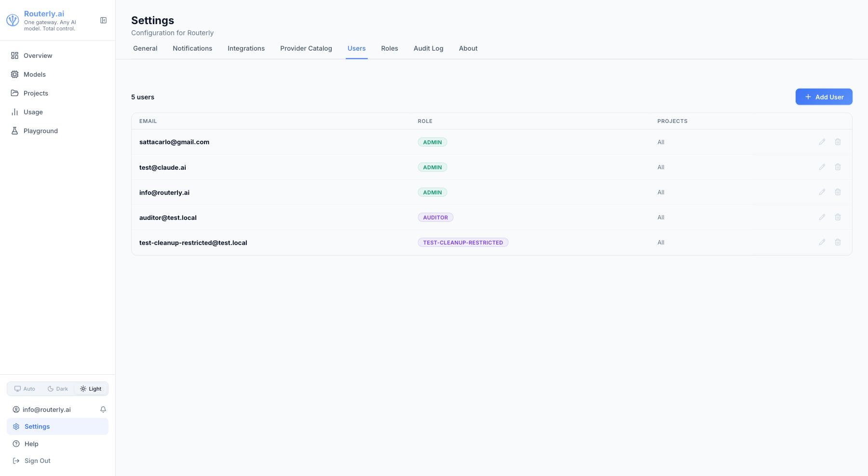Select the Users tab
Screen dimensions: 868x476
(x=357, y=48)
